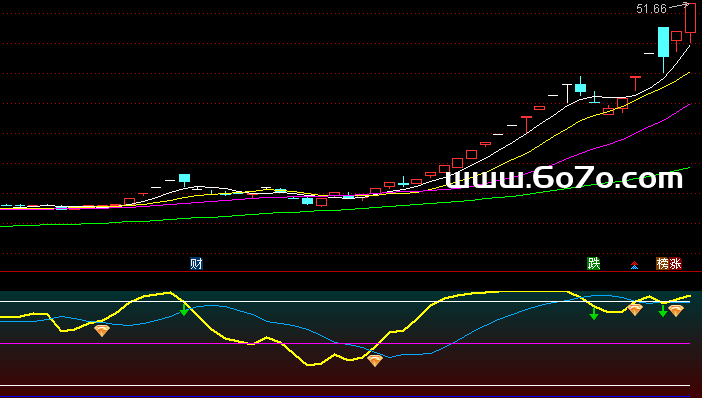Click the large cyan candlestick near the top
Image resolution: width=702 pixels, height=398 pixels.
(x=663, y=42)
